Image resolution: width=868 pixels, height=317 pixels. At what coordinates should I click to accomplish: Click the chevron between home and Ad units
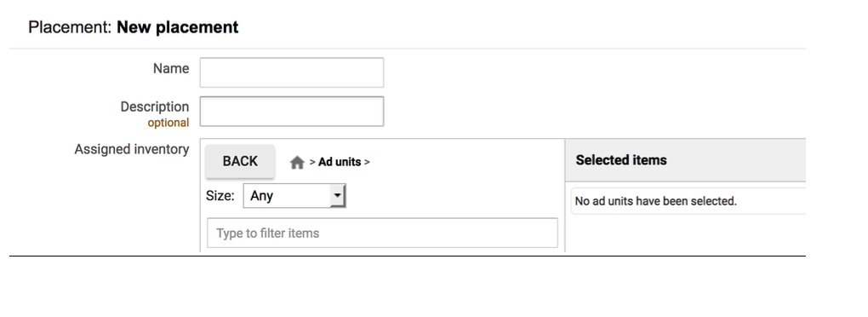(x=312, y=163)
